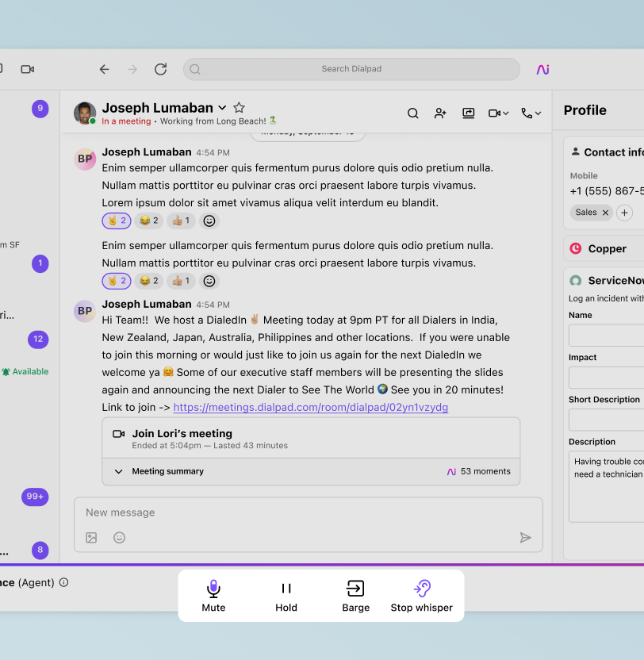Click the Hold call button
This screenshot has height=660, width=644.
(x=286, y=596)
